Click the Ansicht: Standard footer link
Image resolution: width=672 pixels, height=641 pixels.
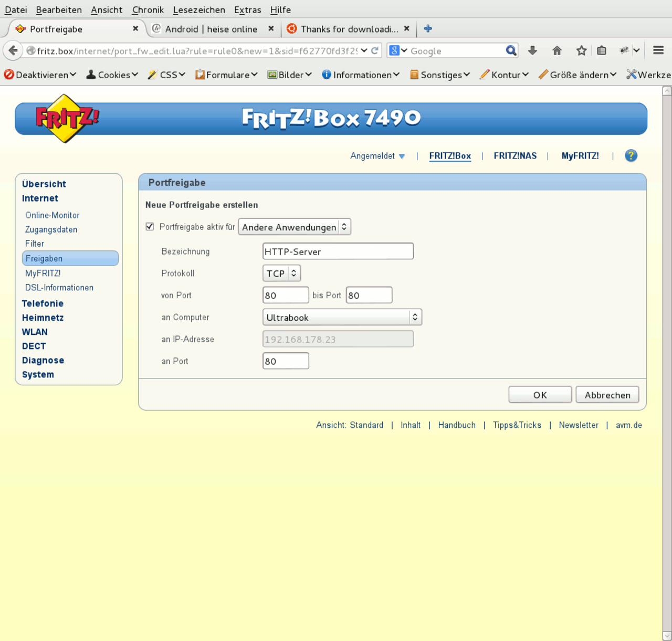pos(350,425)
